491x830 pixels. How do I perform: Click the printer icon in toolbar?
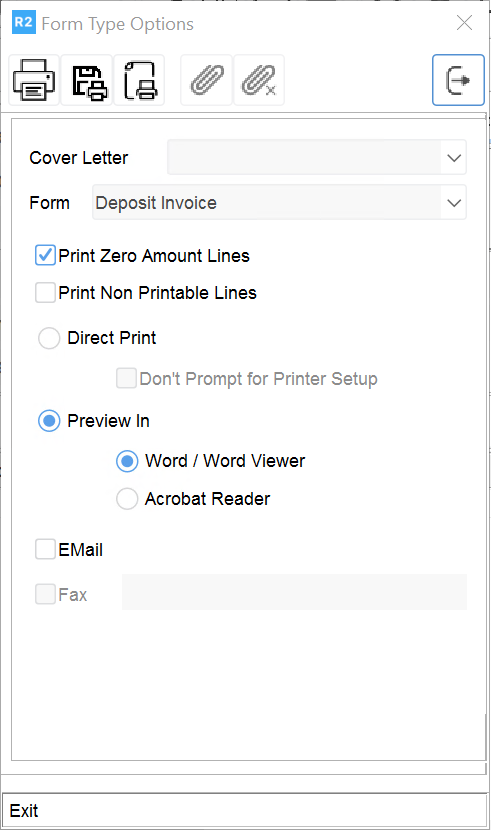click(x=34, y=80)
